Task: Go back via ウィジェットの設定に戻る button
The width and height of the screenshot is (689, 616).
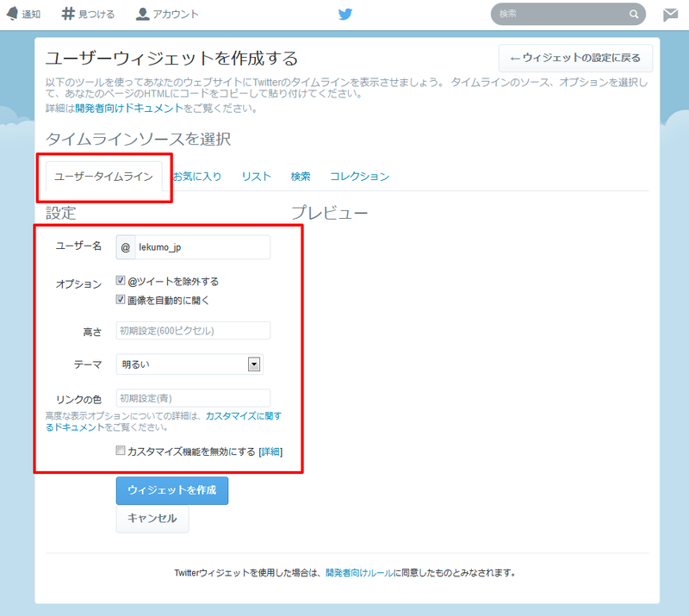Action: click(x=575, y=58)
